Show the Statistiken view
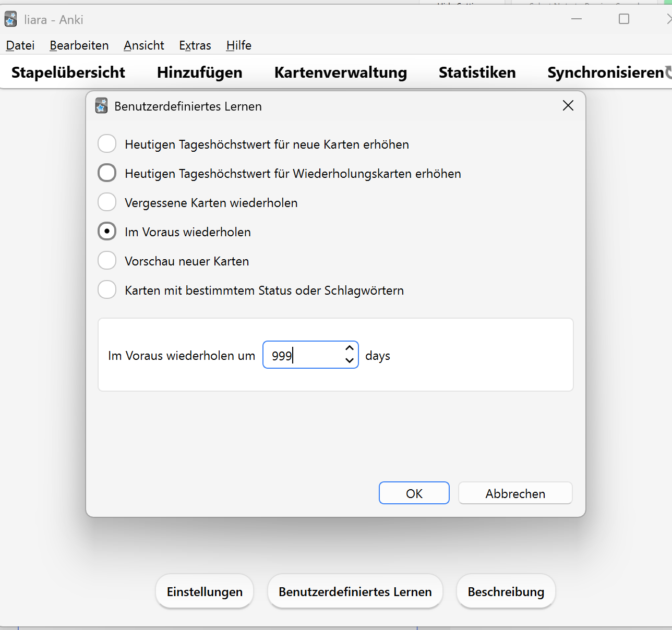The width and height of the screenshot is (672, 630). click(x=477, y=72)
